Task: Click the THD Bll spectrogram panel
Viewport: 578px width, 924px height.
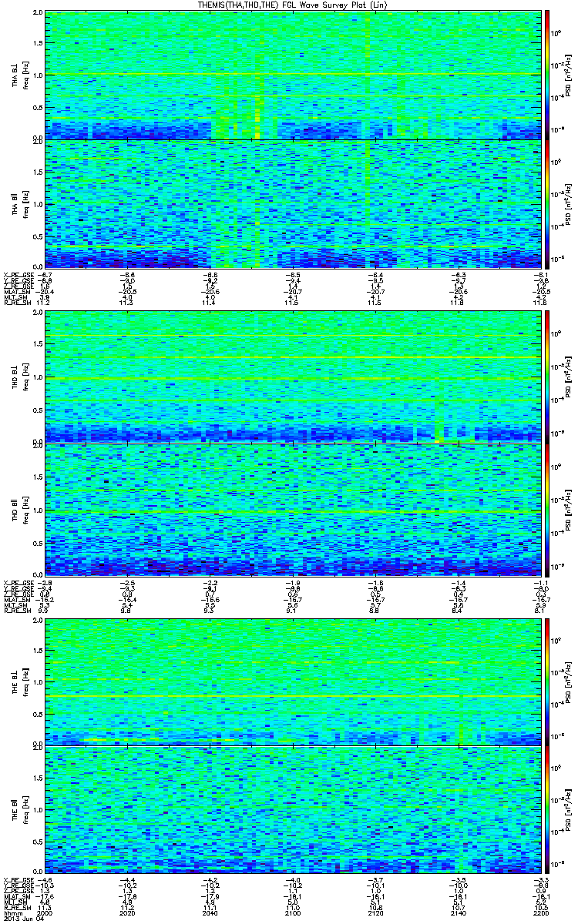Action: click(x=292, y=508)
